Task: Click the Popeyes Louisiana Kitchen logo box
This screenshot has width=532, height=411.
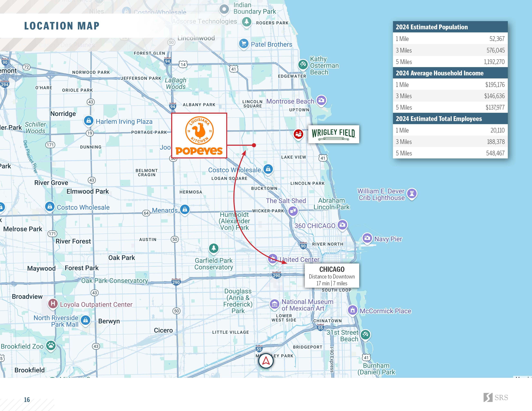Action: (199, 136)
